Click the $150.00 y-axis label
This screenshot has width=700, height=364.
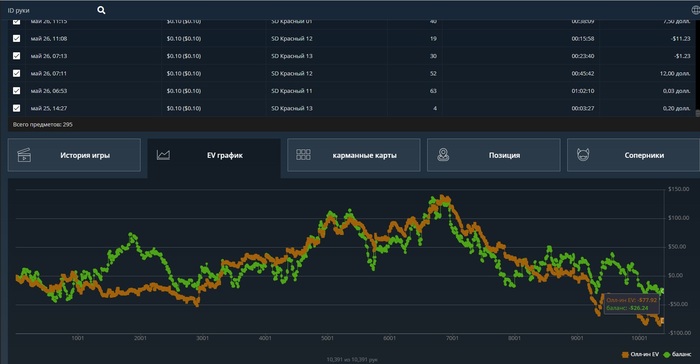point(679,189)
